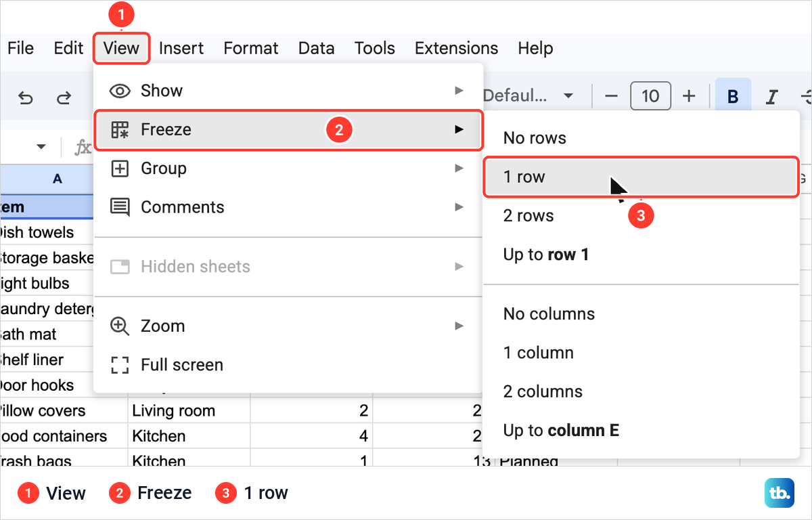Open the Extensions menu
This screenshot has width=812, height=520.
(x=457, y=48)
